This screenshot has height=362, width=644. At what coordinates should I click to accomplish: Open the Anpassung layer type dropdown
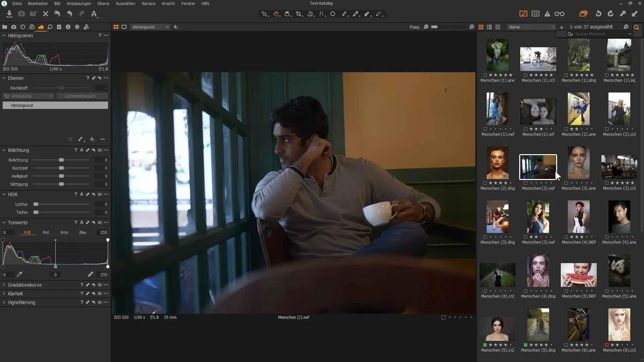click(28, 96)
